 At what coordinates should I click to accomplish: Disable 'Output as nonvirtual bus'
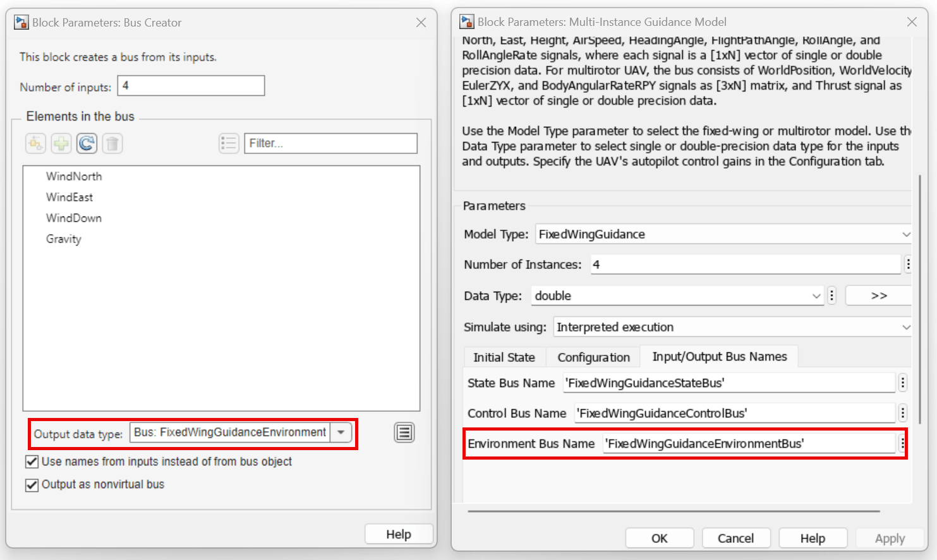32,484
